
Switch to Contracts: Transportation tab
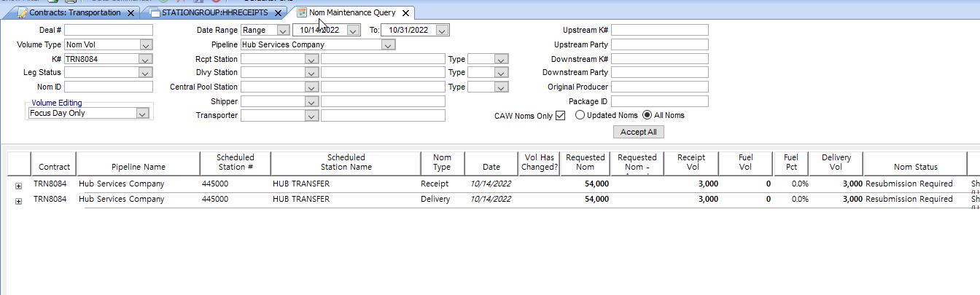pos(74,13)
